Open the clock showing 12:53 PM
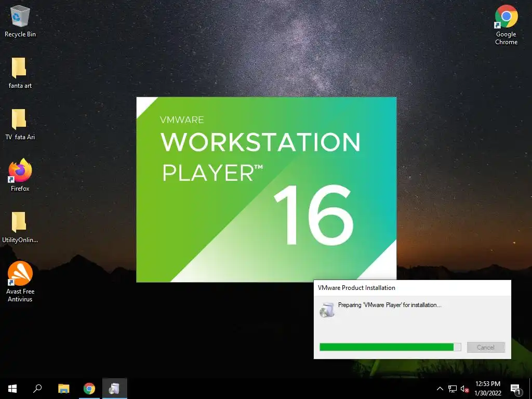The height and width of the screenshot is (399, 532). click(487, 389)
